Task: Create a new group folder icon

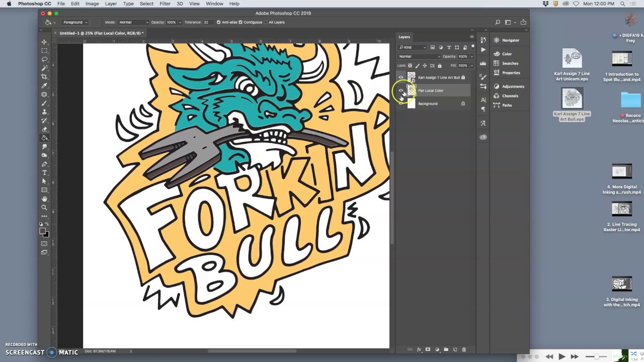Action: pos(446,349)
